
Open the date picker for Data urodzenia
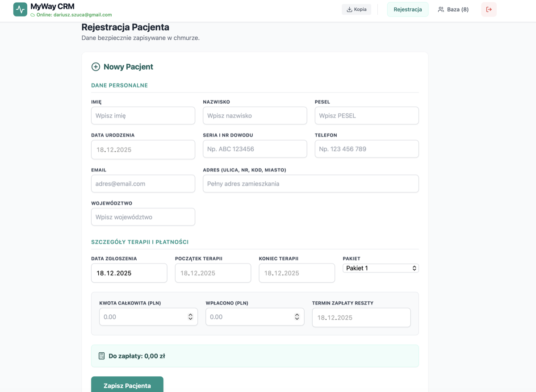click(x=143, y=150)
